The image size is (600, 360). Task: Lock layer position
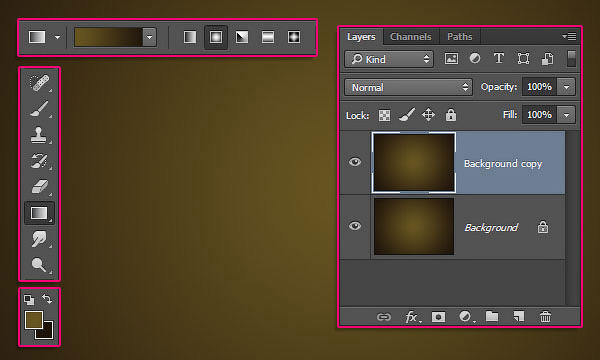[x=428, y=115]
